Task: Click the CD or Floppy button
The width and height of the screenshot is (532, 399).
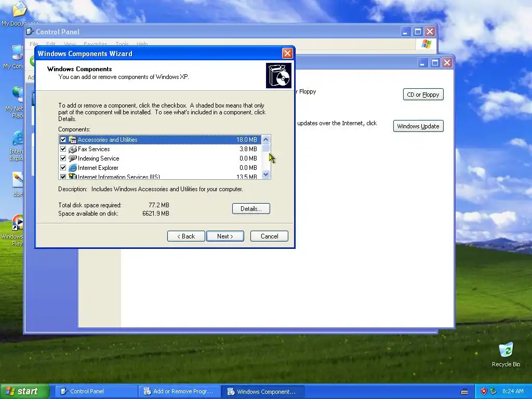Action: [x=423, y=95]
